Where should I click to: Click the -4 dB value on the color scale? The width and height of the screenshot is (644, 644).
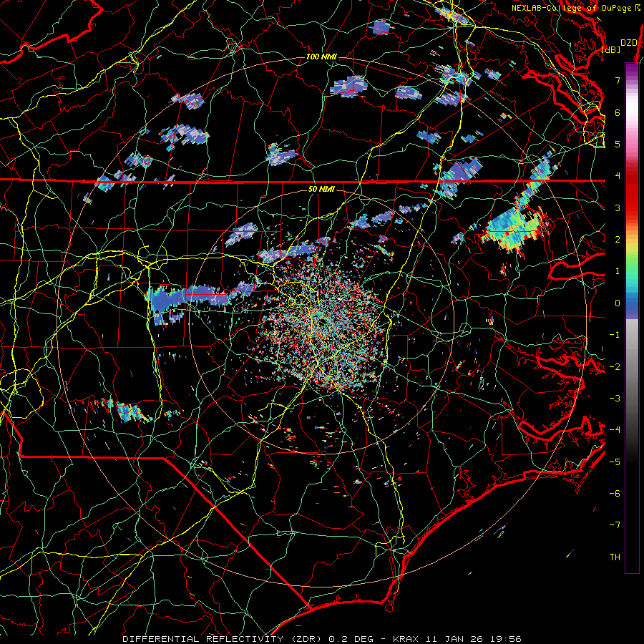pyautogui.click(x=615, y=429)
